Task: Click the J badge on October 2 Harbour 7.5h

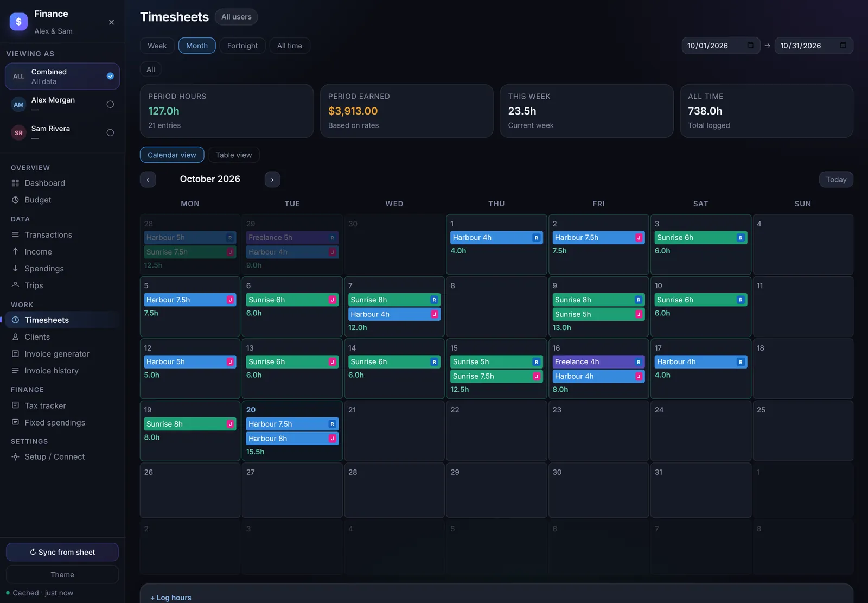Action: click(x=639, y=238)
